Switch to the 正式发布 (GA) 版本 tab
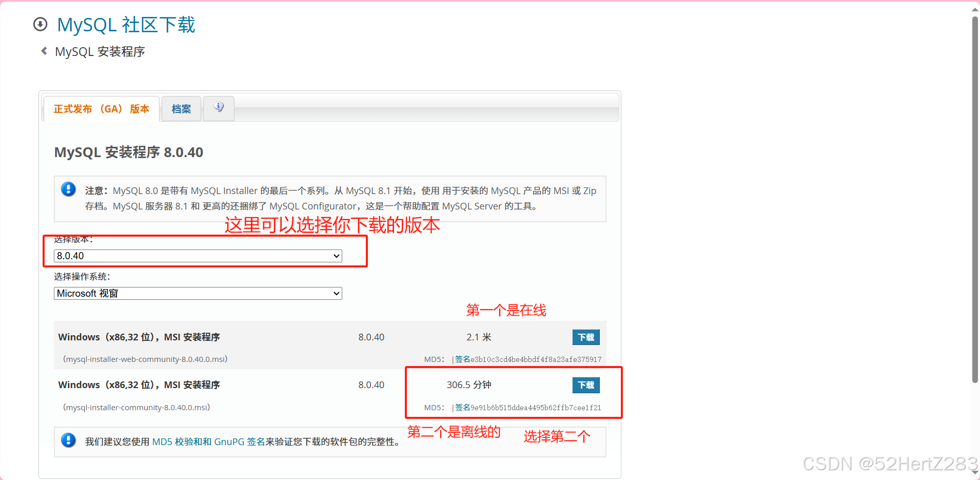This screenshot has width=980, height=480. (102, 109)
